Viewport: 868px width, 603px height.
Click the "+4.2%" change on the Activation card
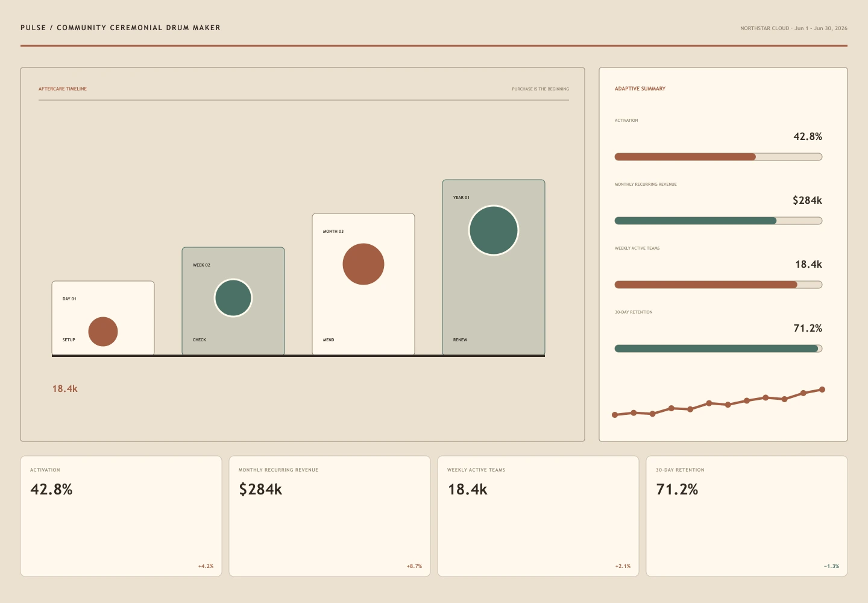pos(206,567)
